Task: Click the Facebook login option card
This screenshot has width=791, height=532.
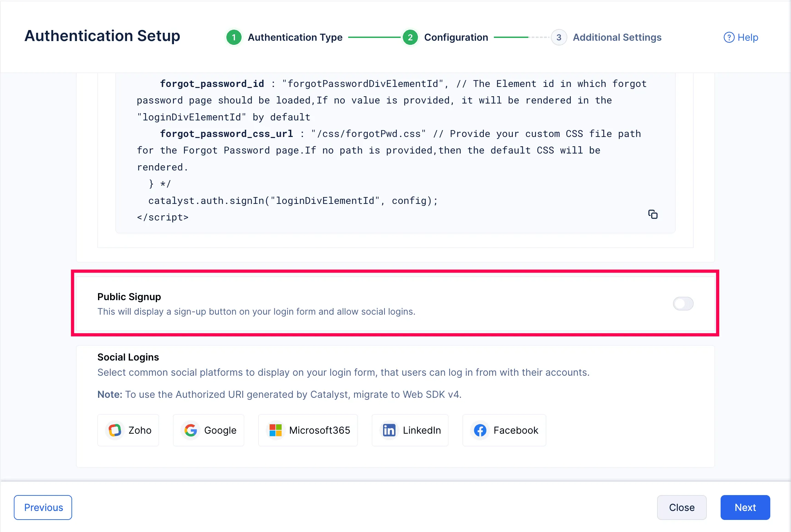Action: pyautogui.click(x=504, y=430)
